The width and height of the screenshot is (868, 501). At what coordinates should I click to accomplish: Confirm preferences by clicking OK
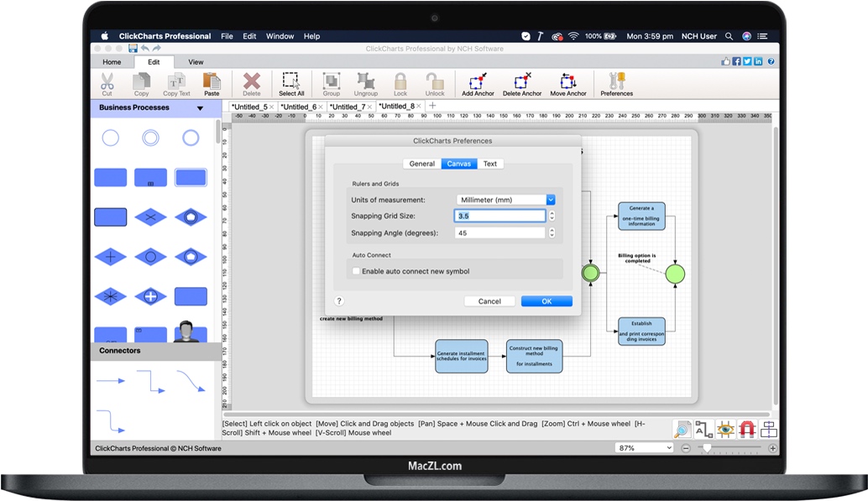pos(546,300)
